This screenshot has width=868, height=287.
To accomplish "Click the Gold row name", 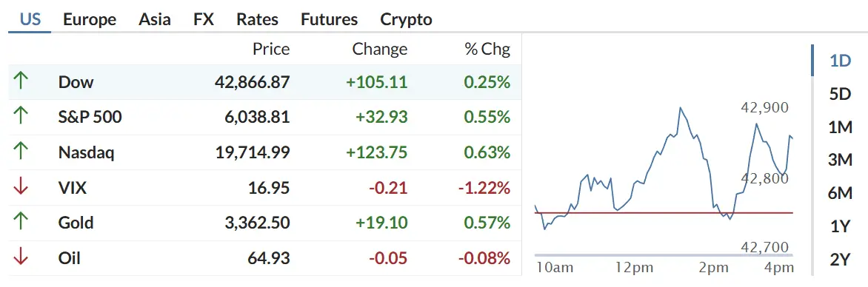I will click(x=76, y=223).
